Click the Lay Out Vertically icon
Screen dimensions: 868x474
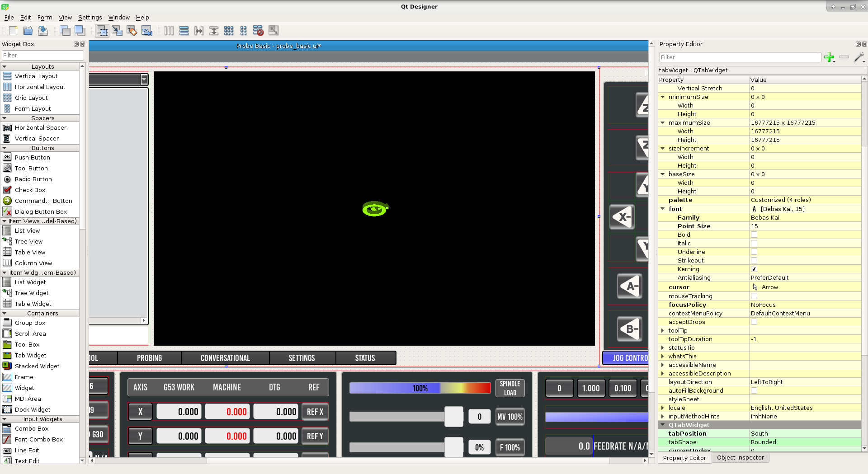[x=184, y=31]
